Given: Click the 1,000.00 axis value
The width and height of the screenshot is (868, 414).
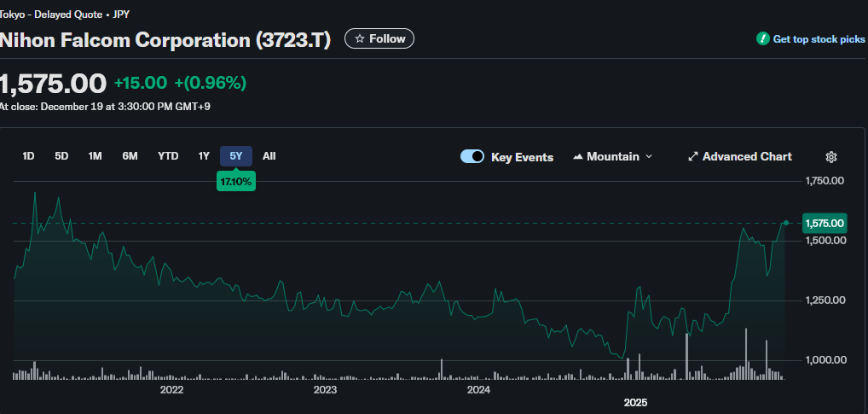Looking at the screenshot, I should 828,360.
